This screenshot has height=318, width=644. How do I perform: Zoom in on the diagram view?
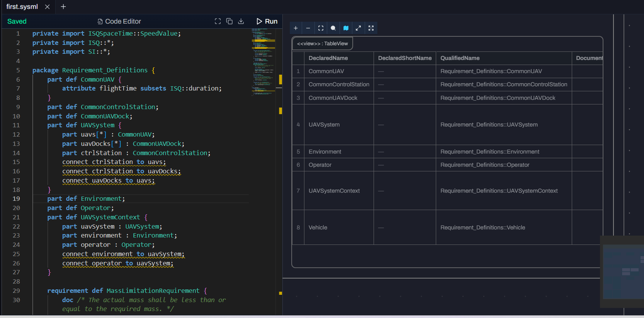[x=296, y=28]
